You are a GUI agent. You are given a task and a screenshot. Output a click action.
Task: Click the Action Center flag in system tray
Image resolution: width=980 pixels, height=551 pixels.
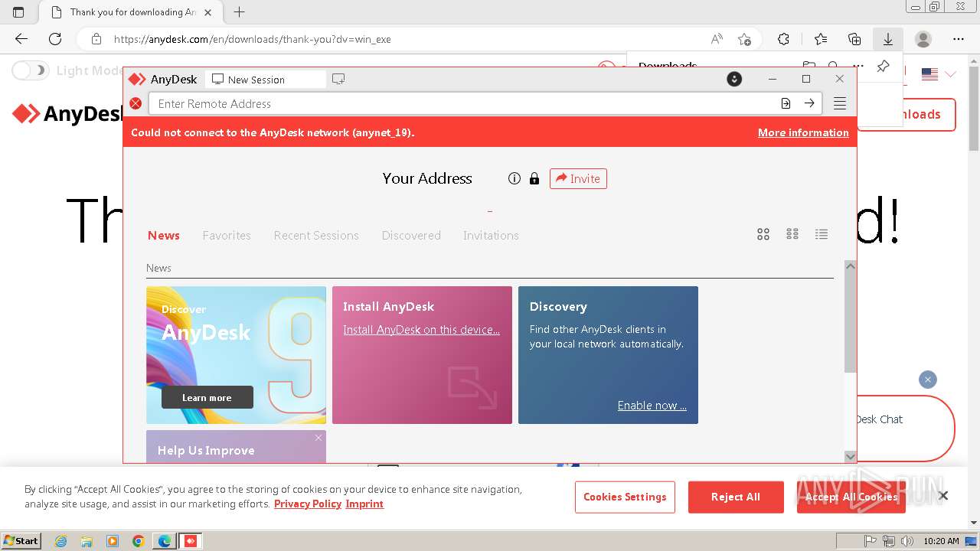pos(871,541)
